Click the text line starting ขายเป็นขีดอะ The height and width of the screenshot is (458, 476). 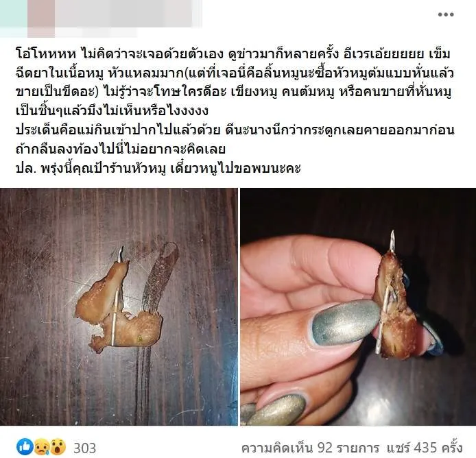coord(234,92)
